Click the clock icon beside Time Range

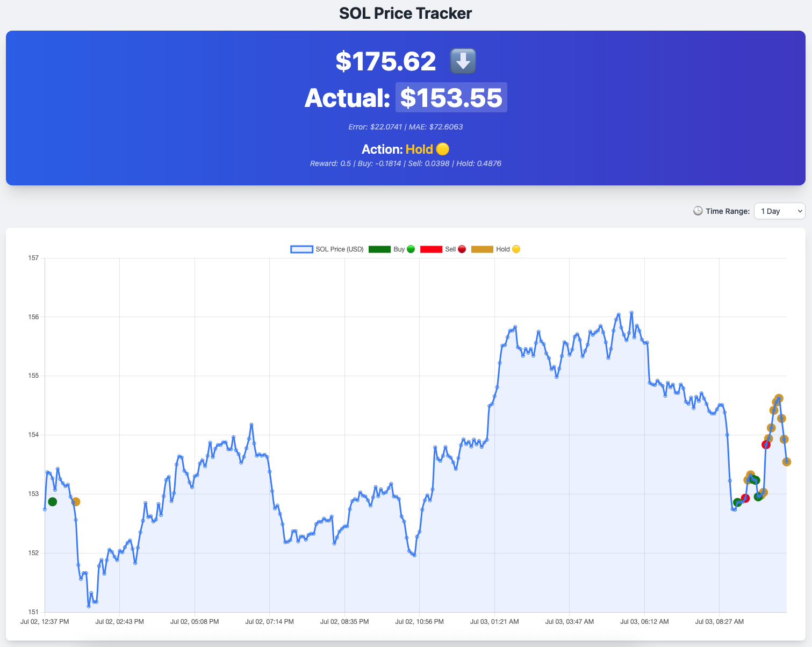698,211
